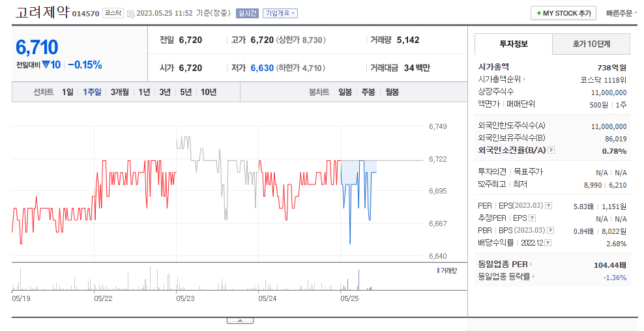
Task: Select the 1일 line chart period
Action: pos(67,92)
